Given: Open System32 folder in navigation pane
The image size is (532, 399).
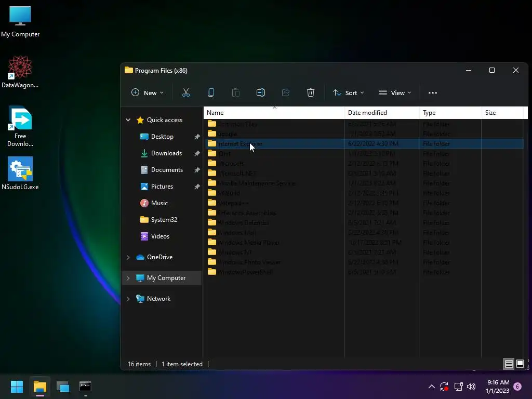Looking at the screenshot, I should pos(164,220).
